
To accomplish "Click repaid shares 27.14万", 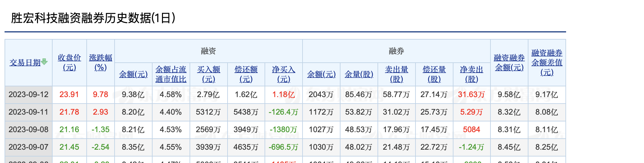I will click(434, 94).
